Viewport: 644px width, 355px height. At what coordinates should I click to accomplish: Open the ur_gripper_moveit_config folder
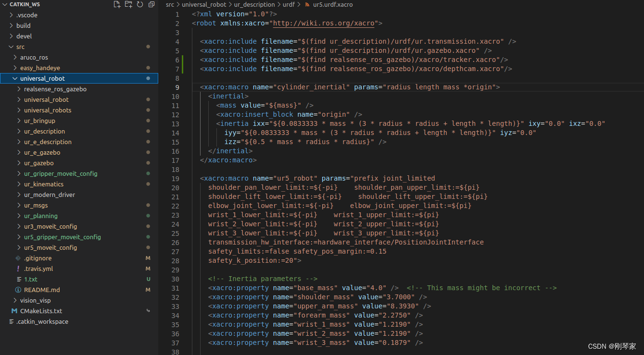61,173
